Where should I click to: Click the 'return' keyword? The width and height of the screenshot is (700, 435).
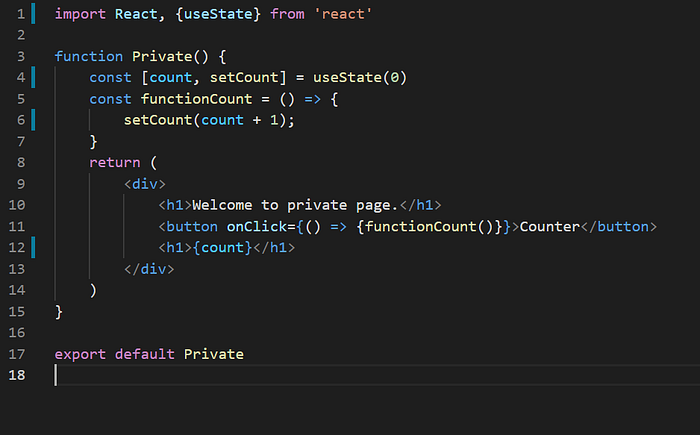pos(115,163)
